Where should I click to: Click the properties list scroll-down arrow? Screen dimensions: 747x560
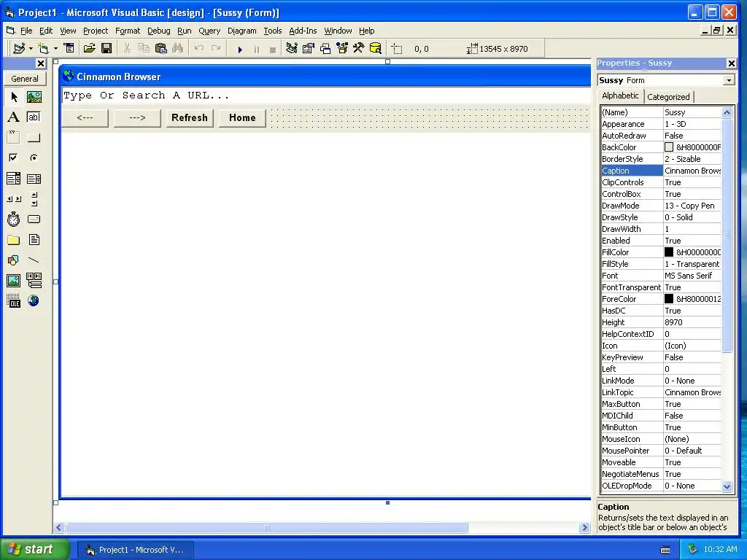point(727,486)
